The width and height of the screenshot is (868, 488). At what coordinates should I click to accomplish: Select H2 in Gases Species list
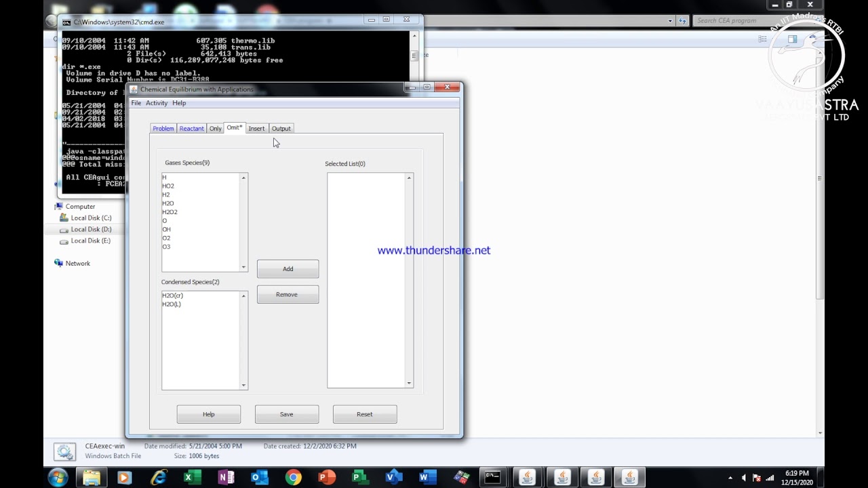click(201, 195)
